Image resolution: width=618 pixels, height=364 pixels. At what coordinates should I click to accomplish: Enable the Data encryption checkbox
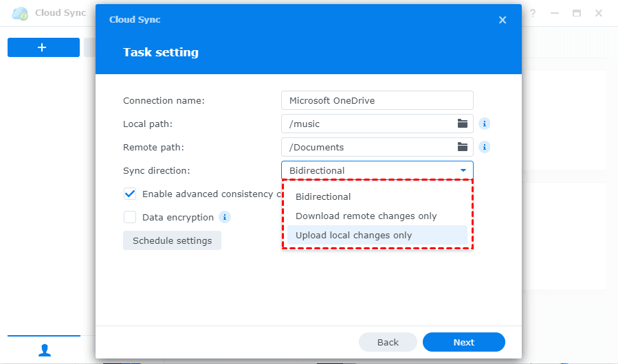(130, 217)
